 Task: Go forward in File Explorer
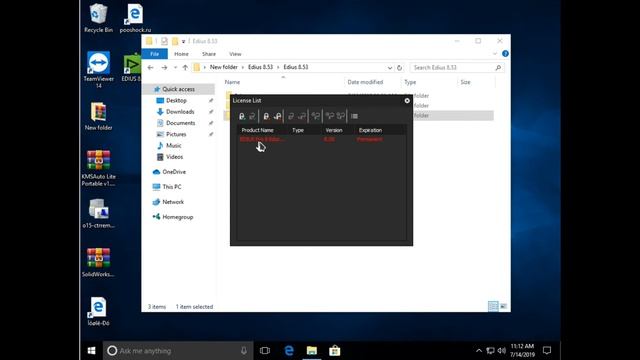pyautogui.click(x=164, y=67)
